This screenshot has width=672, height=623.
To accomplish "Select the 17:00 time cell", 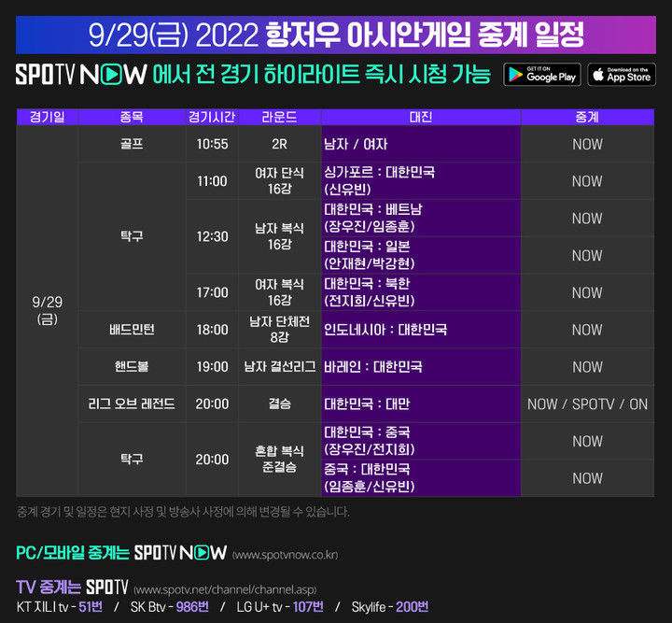I will pos(212,292).
